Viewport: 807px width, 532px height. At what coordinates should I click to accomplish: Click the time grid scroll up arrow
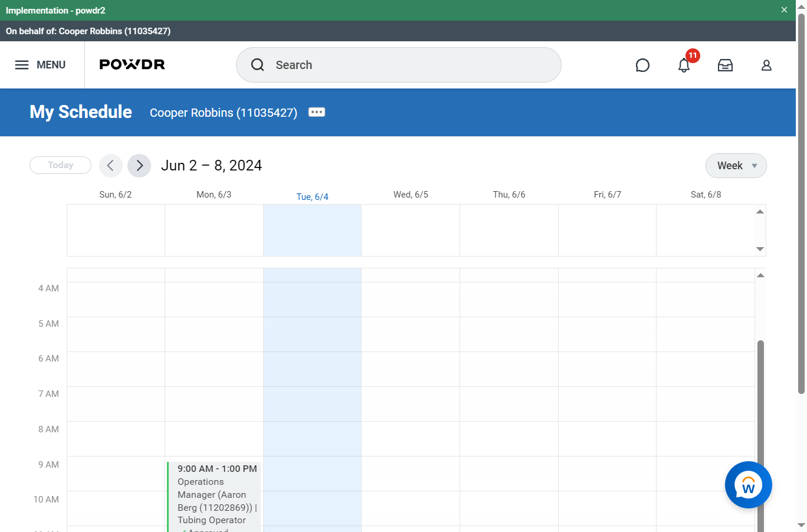point(761,275)
